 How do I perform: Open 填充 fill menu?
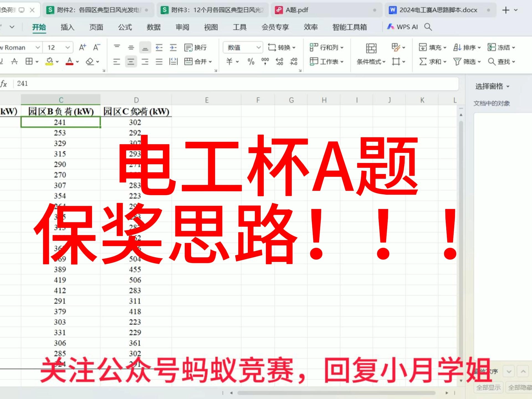432,47
